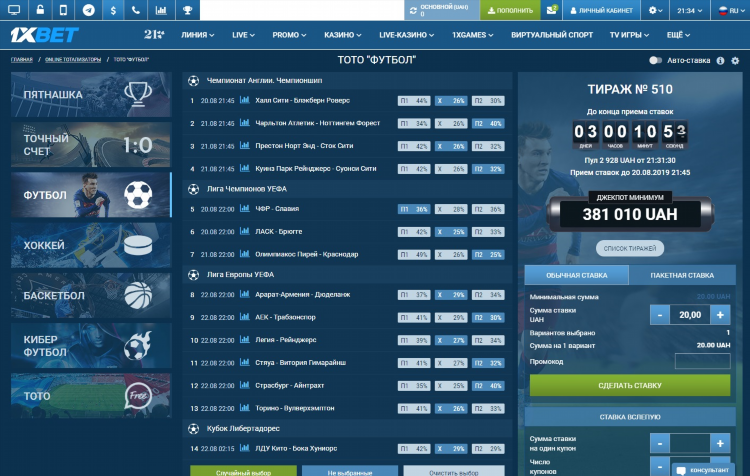Open the gear settings icon beside Авто-ставка
Image resolution: width=750 pixels, height=476 pixels.
pos(735,61)
